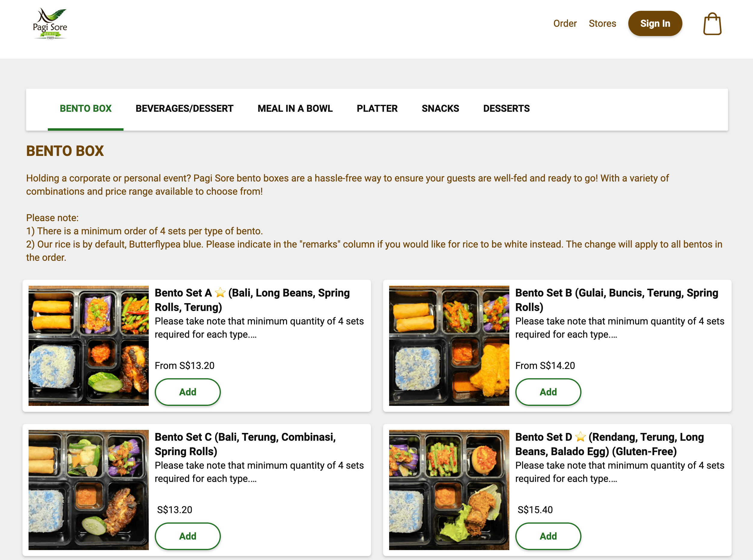Image resolution: width=753 pixels, height=560 pixels.
Task: Open the Bento Set D thumbnail image
Action: [449, 489]
